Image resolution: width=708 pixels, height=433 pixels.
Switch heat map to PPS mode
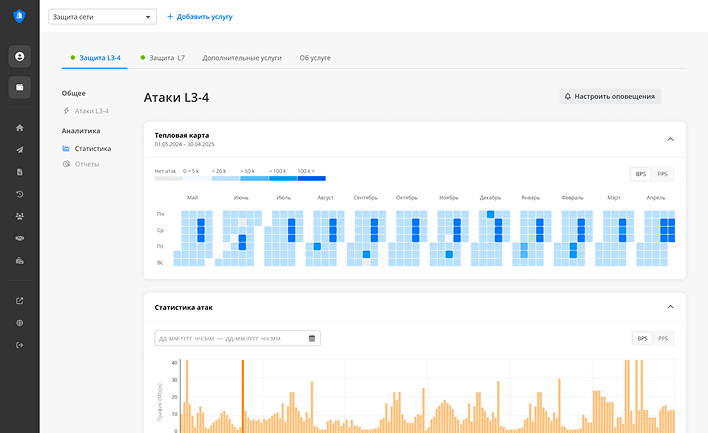662,174
